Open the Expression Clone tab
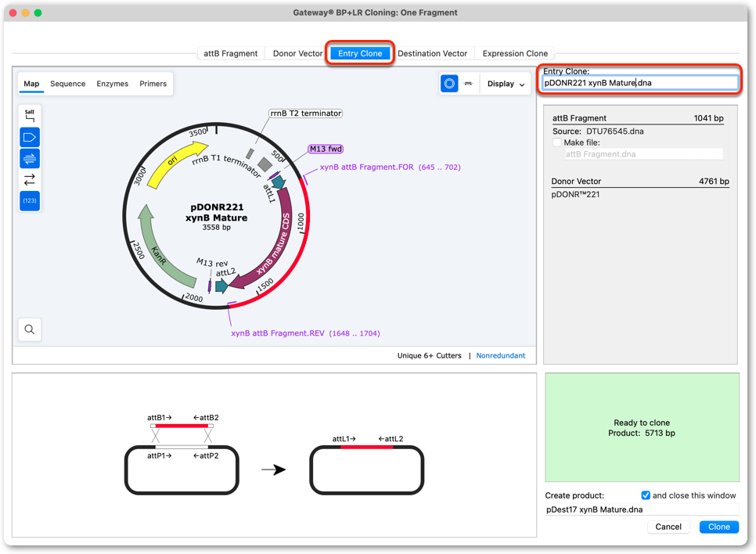Viewport: 756px width, 554px height. (x=515, y=53)
